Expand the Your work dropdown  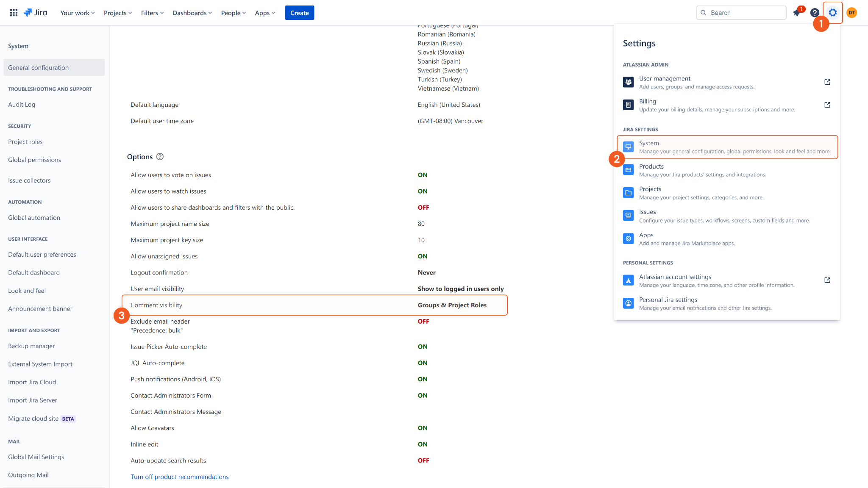coord(78,13)
